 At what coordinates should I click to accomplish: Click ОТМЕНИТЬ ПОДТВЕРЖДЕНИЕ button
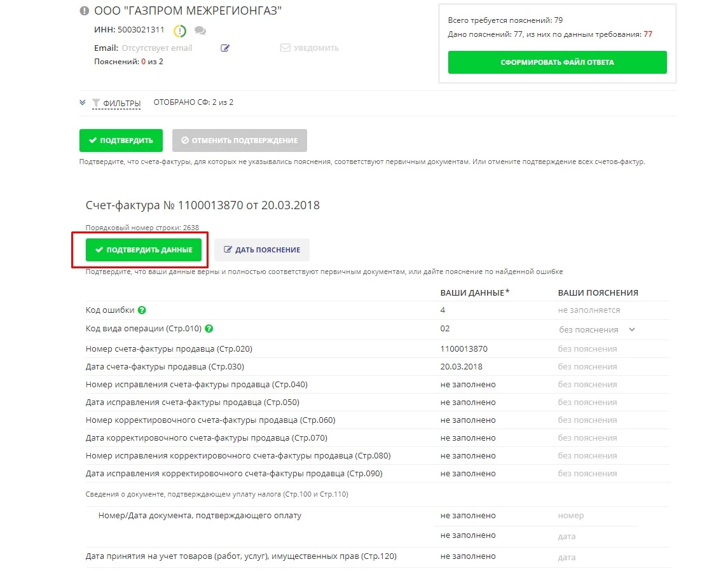[x=239, y=141]
